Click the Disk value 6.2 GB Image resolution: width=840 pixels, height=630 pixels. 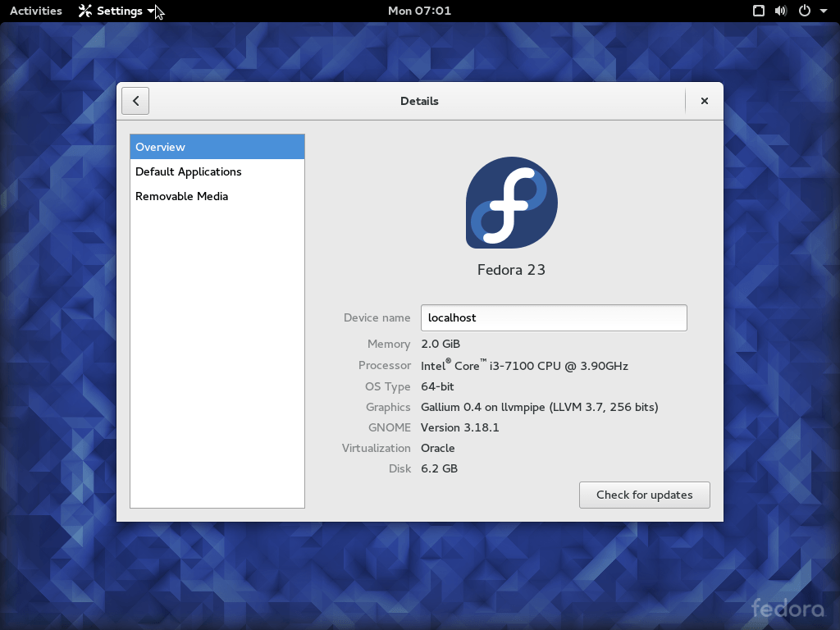[440, 468]
